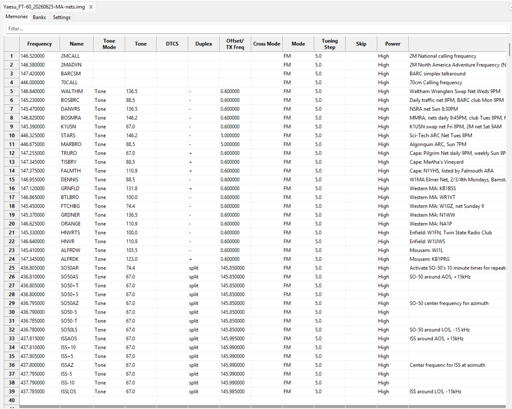Open the Duplex cell of SO50AR row
The width and height of the screenshot is (512, 409).
(x=204, y=268)
